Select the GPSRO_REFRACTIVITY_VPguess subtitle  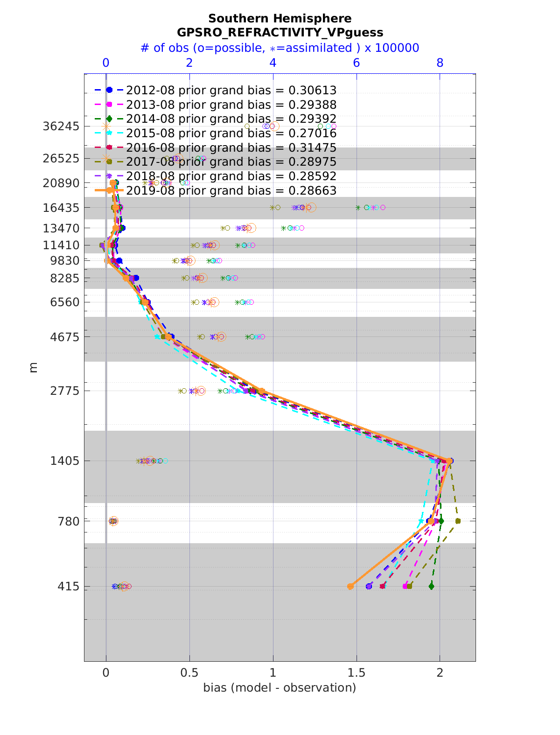(x=280, y=33)
